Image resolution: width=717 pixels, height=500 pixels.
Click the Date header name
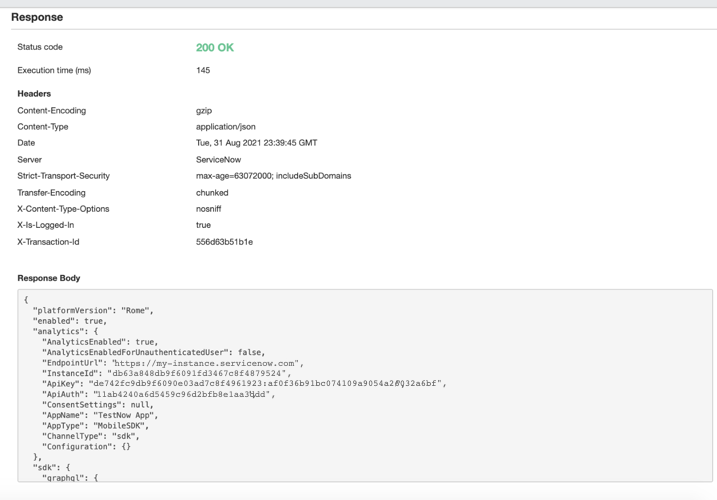coord(26,143)
